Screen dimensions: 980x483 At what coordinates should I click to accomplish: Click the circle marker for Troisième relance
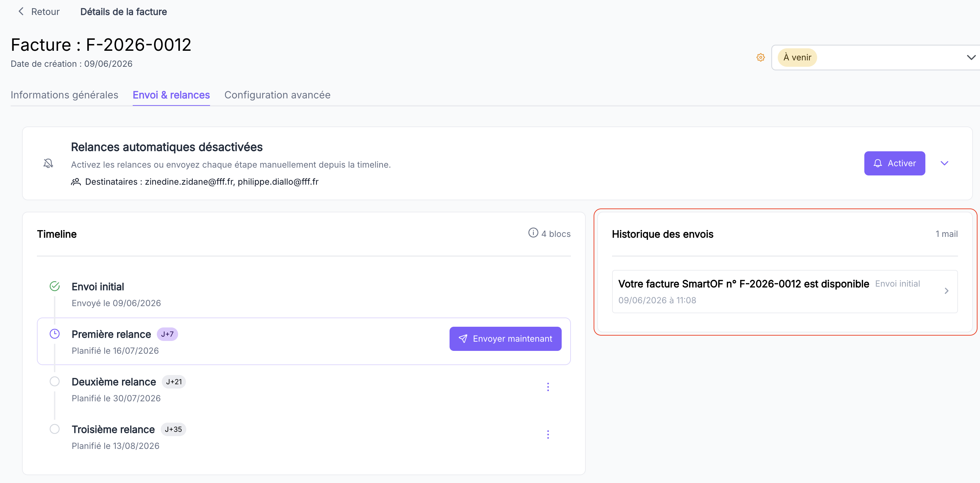pyautogui.click(x=55, y=429)
